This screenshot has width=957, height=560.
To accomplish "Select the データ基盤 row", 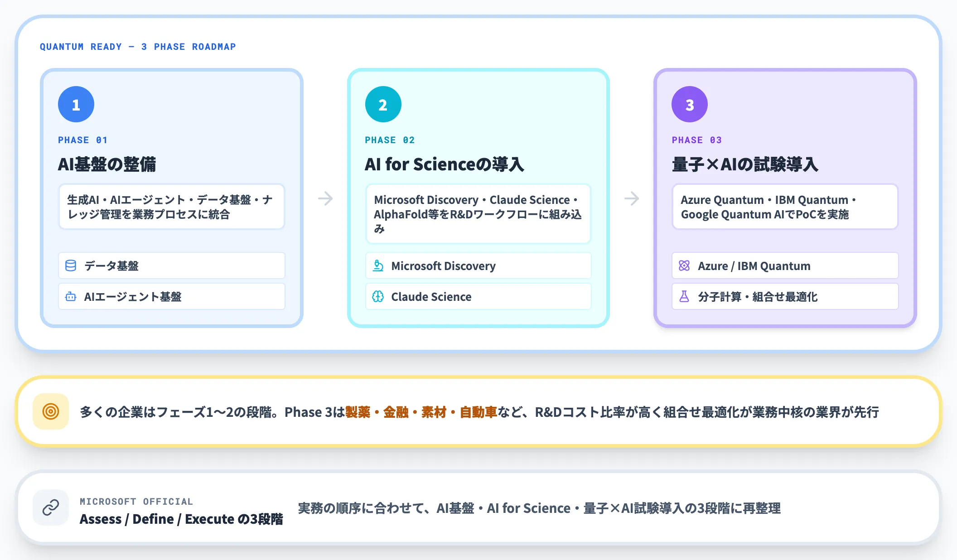I will click(x=172, y=266).
